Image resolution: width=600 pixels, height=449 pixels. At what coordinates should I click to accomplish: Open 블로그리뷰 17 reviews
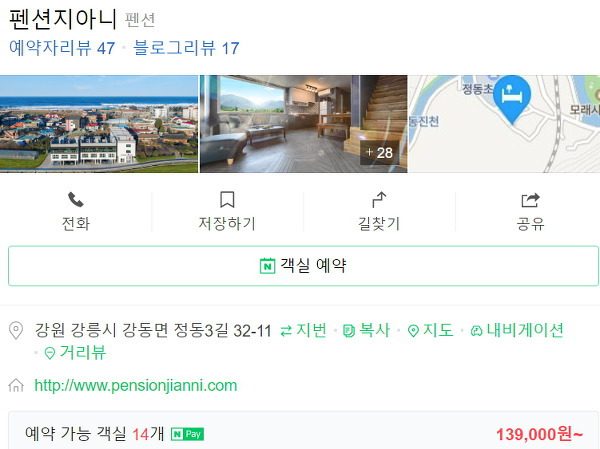(186, 48)
